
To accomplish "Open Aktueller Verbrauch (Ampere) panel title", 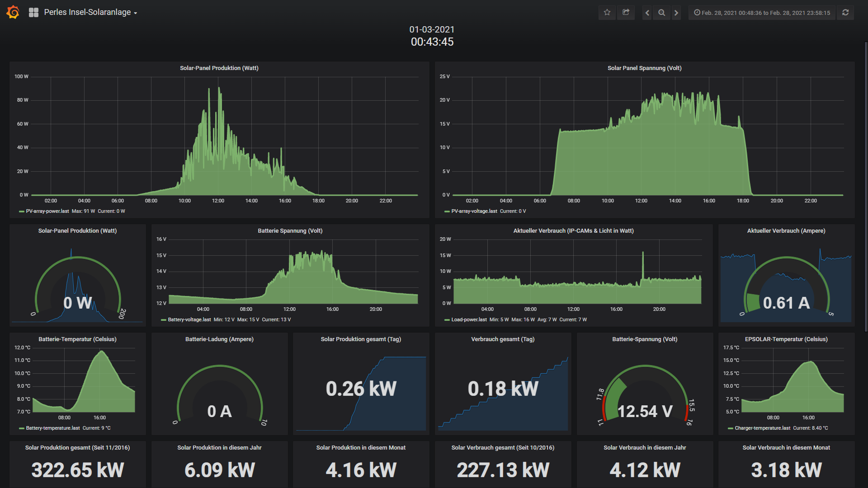I will [x=786, y=231].
